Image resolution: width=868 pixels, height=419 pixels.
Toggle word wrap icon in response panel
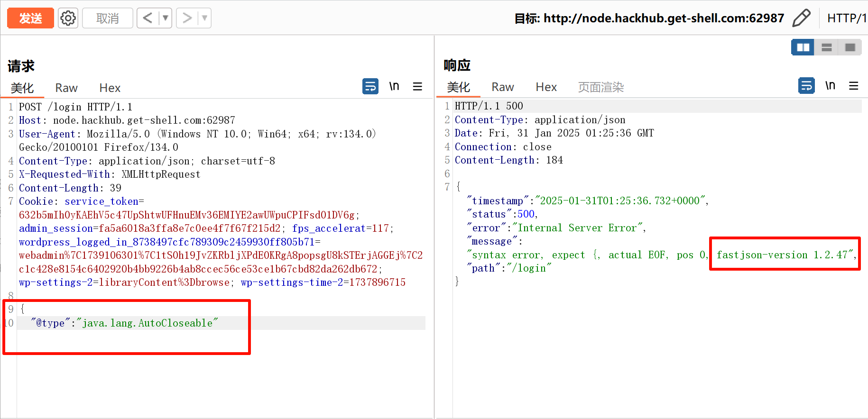point(806,86)
